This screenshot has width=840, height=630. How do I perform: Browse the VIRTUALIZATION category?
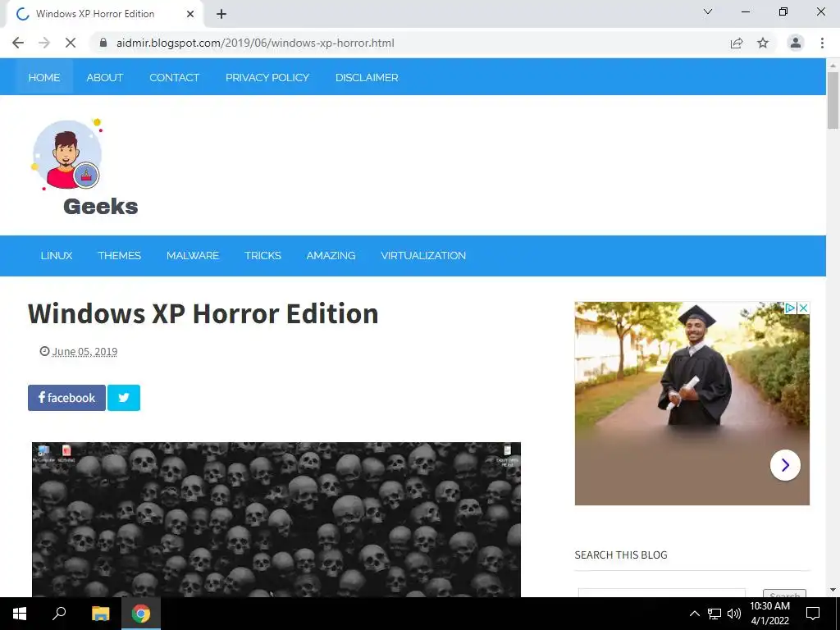423,256
